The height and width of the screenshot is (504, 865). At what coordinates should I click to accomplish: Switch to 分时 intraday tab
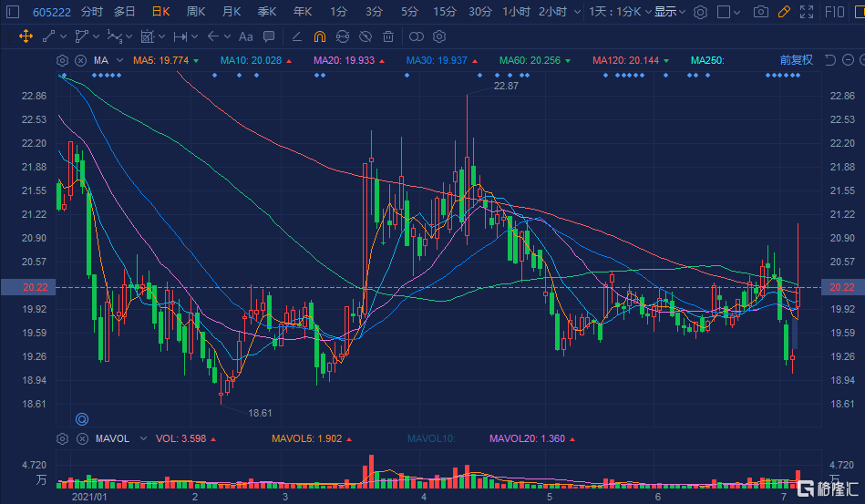92,12
